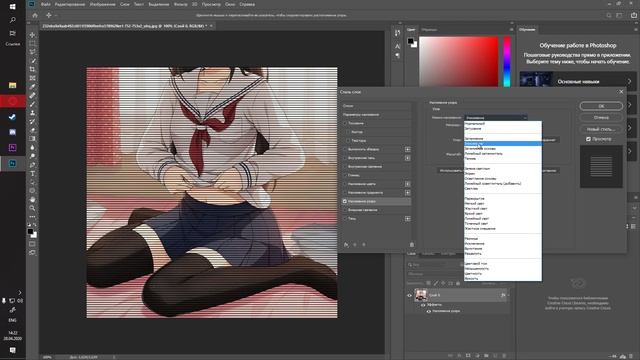Select the Crop tool
This screenshot has width=640, height=360.
point(32,69)
